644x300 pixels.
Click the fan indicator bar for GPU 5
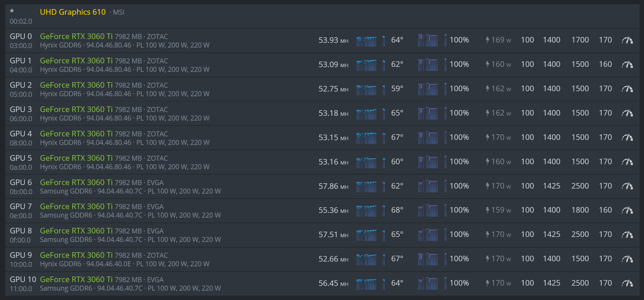pos(445,162)
